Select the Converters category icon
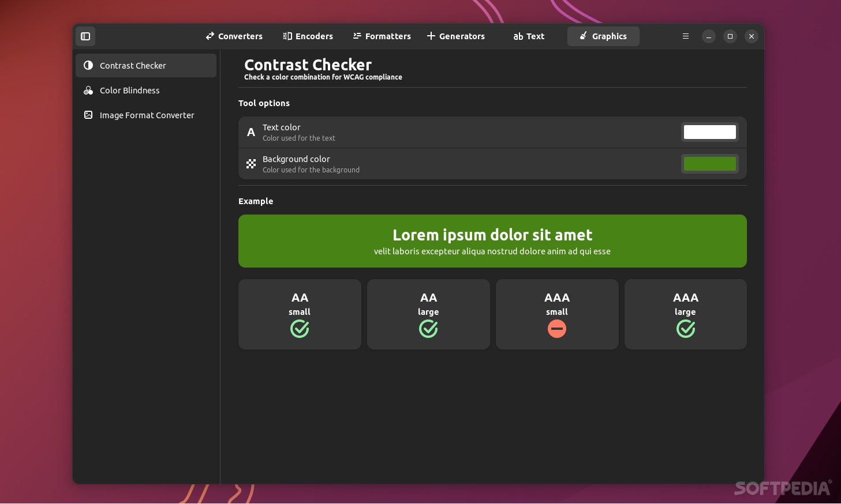 pos(210,36)
